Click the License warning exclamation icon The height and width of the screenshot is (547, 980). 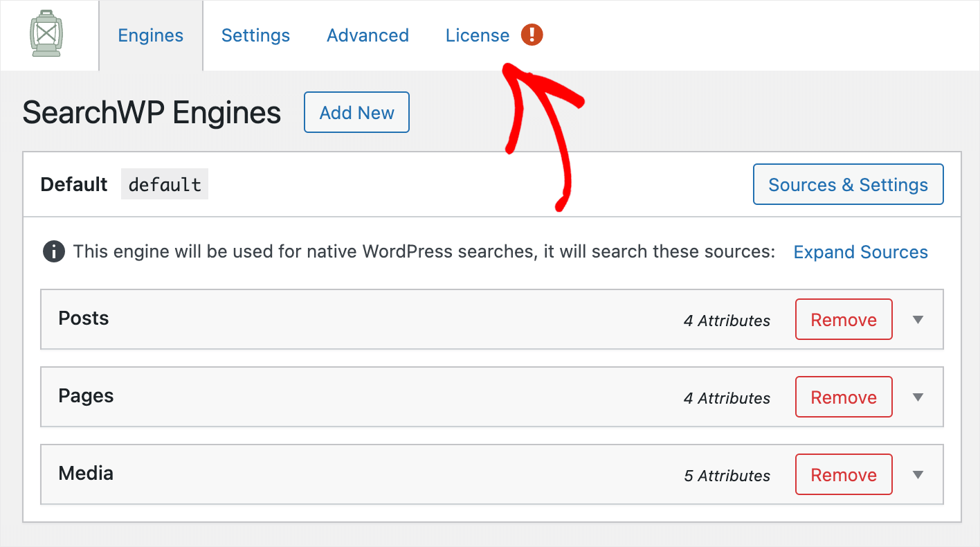click(532, 35)
